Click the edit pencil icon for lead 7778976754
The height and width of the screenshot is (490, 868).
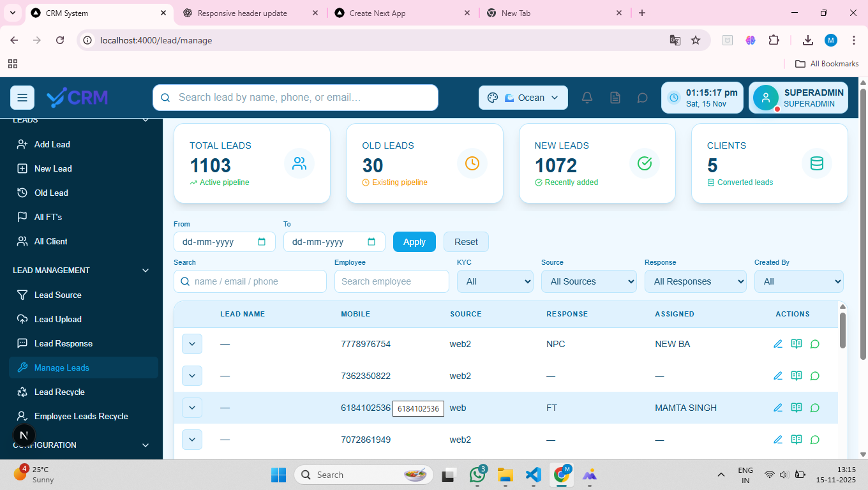click(x=777, y=344)
